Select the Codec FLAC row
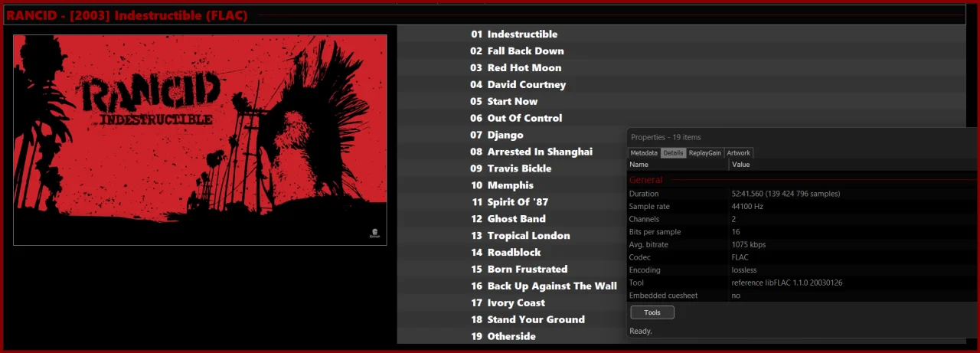 (x=803, y=257)
